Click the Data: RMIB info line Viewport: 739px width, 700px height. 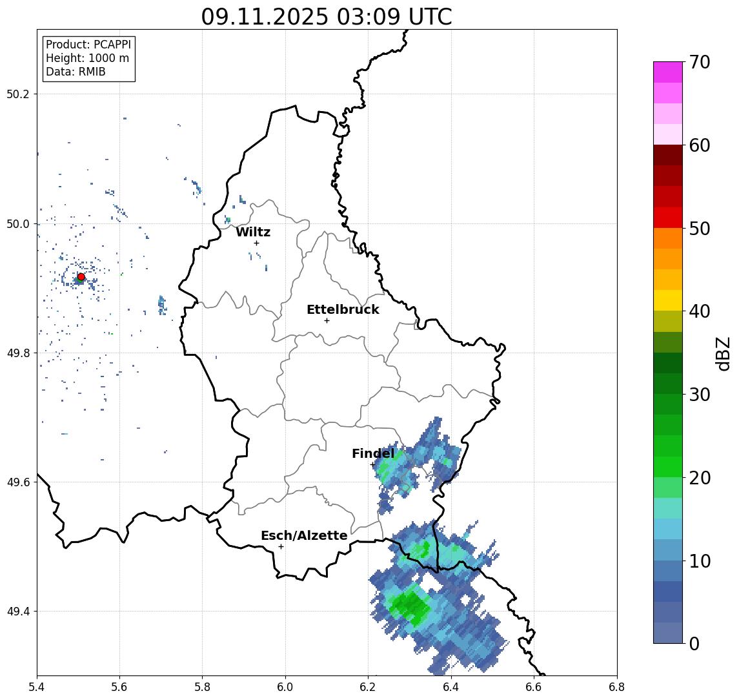click(x=76, y=72)
